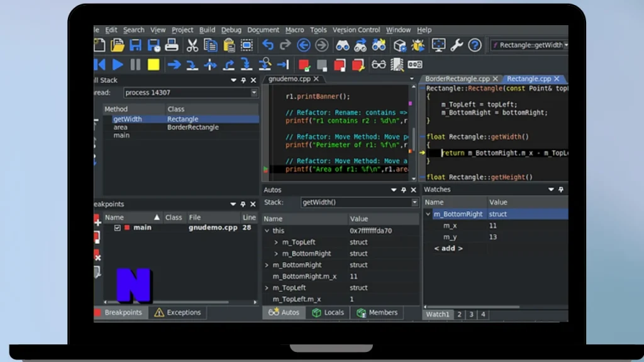The height and width of the screenshot is (362, 644).
Task: Open the Rectangle::getWidth function dropdown
Action: tap(566, 45)
